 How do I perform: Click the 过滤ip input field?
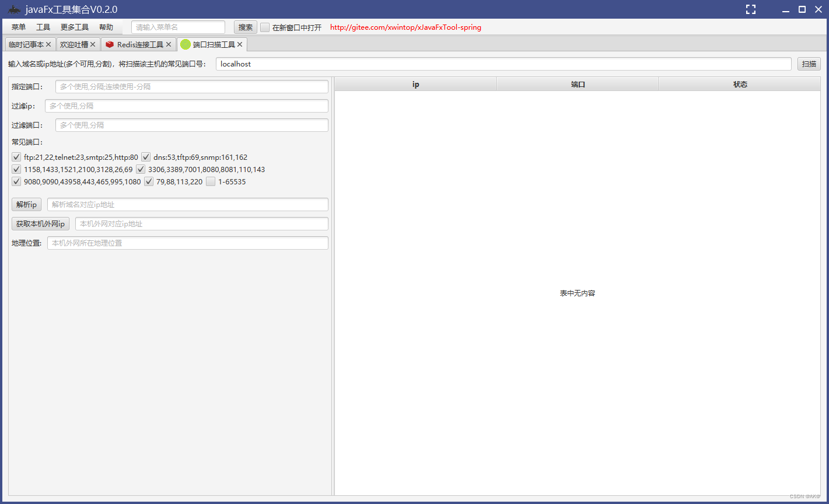[187, 106]
